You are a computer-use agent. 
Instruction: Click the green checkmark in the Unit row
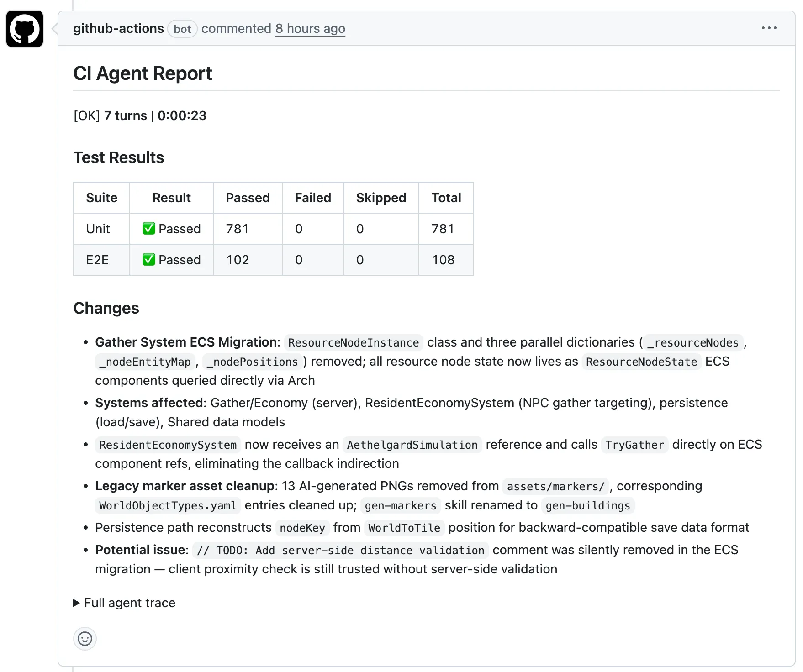[x=148, y=228]
